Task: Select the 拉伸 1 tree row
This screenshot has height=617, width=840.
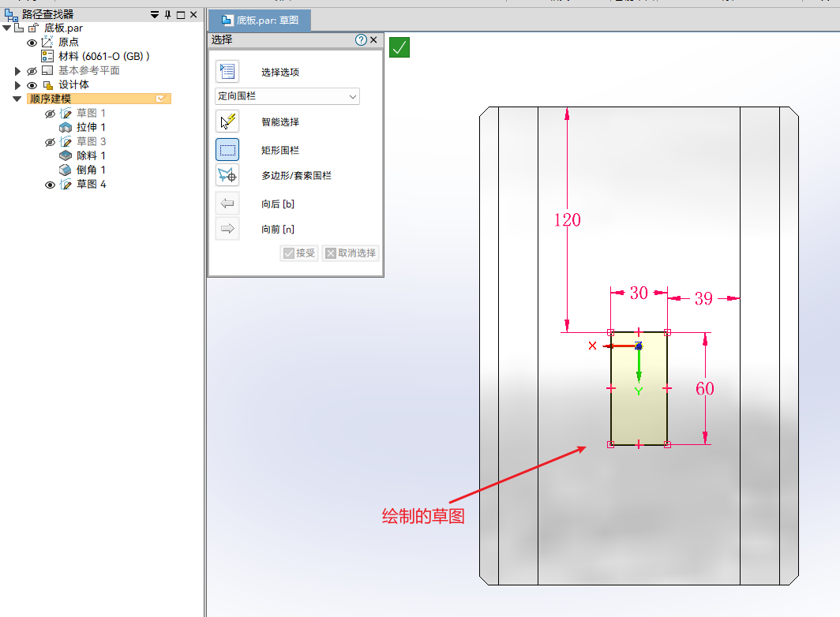Action: 91,128
